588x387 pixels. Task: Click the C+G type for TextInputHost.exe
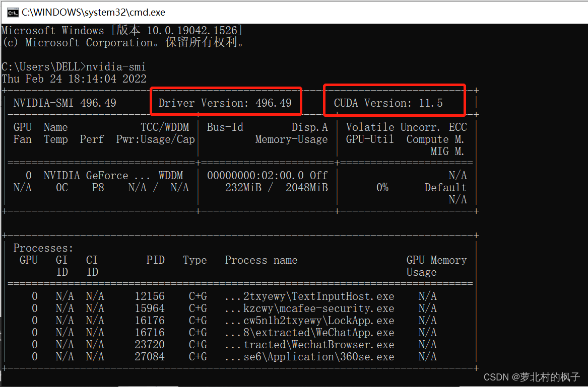[x=198, y=296]
